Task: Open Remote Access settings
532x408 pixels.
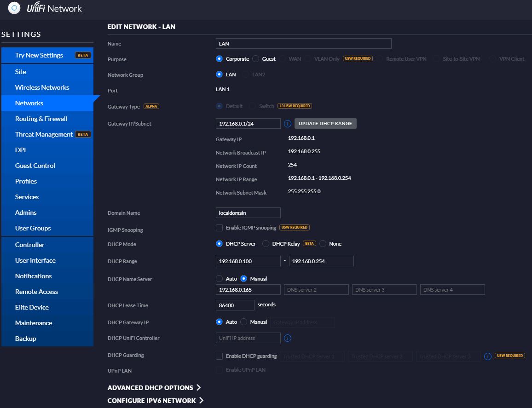Action: tap(47, 291)
